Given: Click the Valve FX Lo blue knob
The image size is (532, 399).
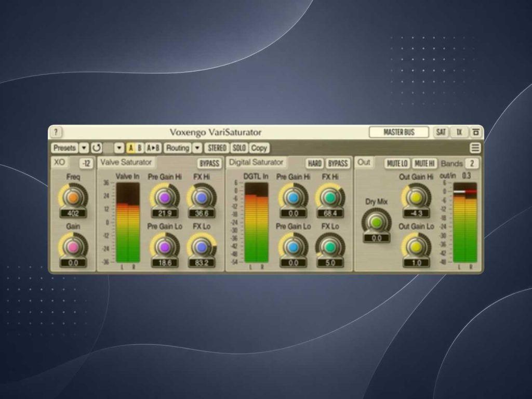Looking at the screenshot, I should [x=202, y=247].
